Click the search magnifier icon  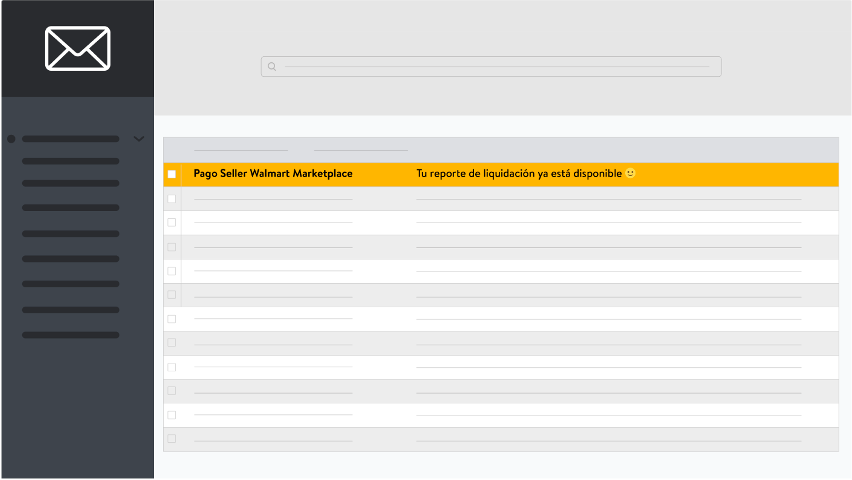tap(272, 67)
